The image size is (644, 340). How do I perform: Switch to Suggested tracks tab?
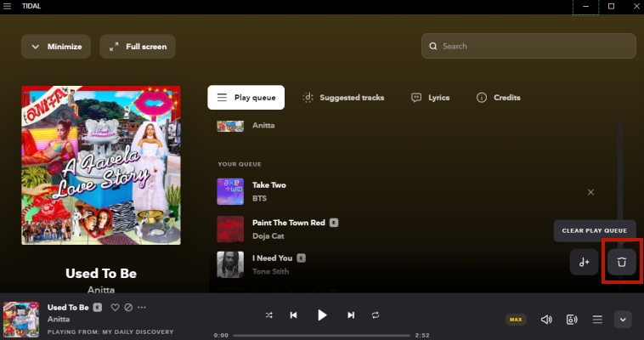[343, 98]
